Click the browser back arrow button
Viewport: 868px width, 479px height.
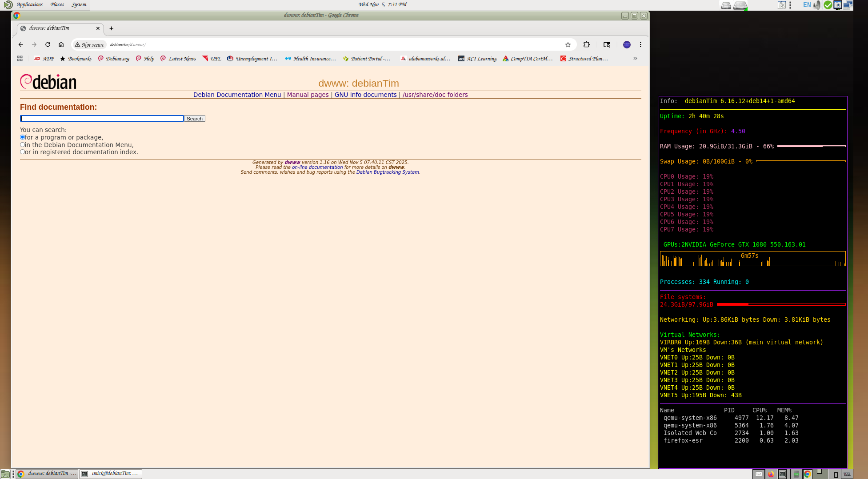[21, 44]
